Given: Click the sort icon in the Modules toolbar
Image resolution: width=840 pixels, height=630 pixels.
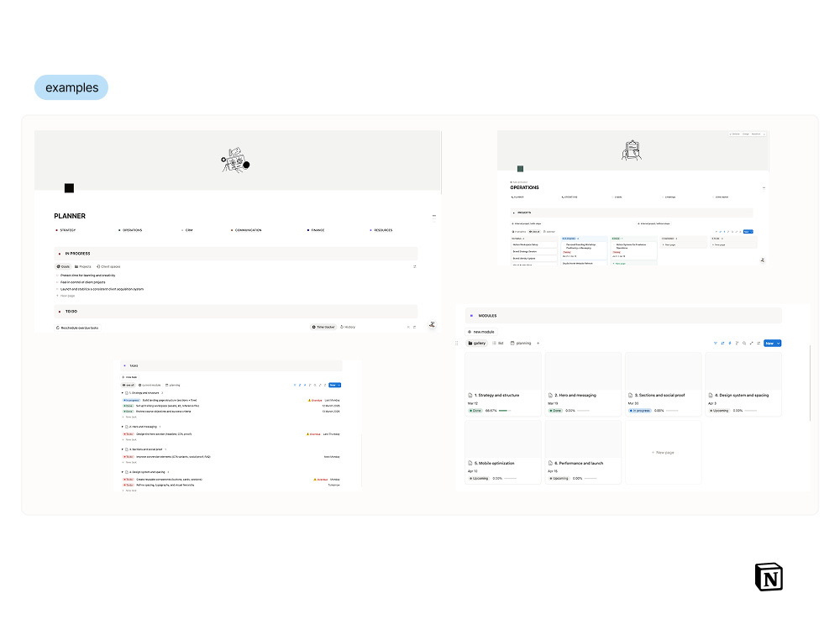Looking at the screenshot, I should pyautogui.click(x=722, y=344).
